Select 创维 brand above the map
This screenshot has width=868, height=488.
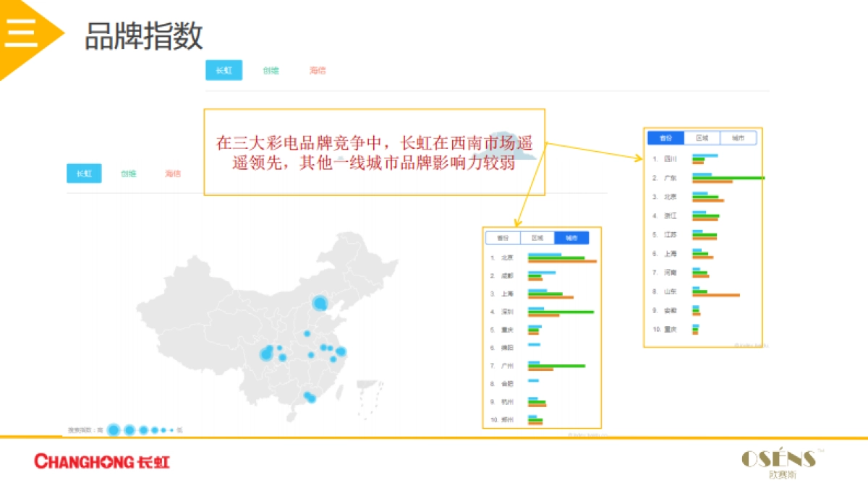(128, 174)
